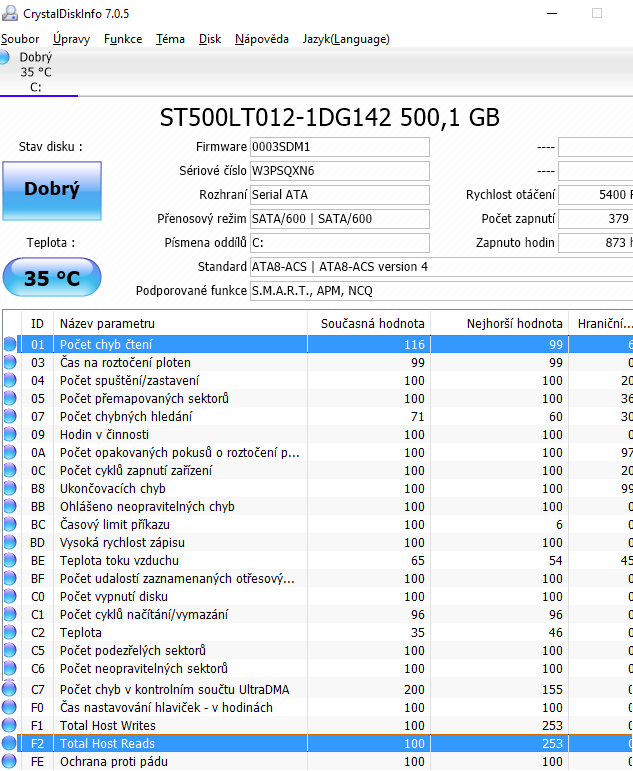Click worst value 6 of Časový limit příkazu
The width and height of the screenshot is (633, 771).
(559, 525)
